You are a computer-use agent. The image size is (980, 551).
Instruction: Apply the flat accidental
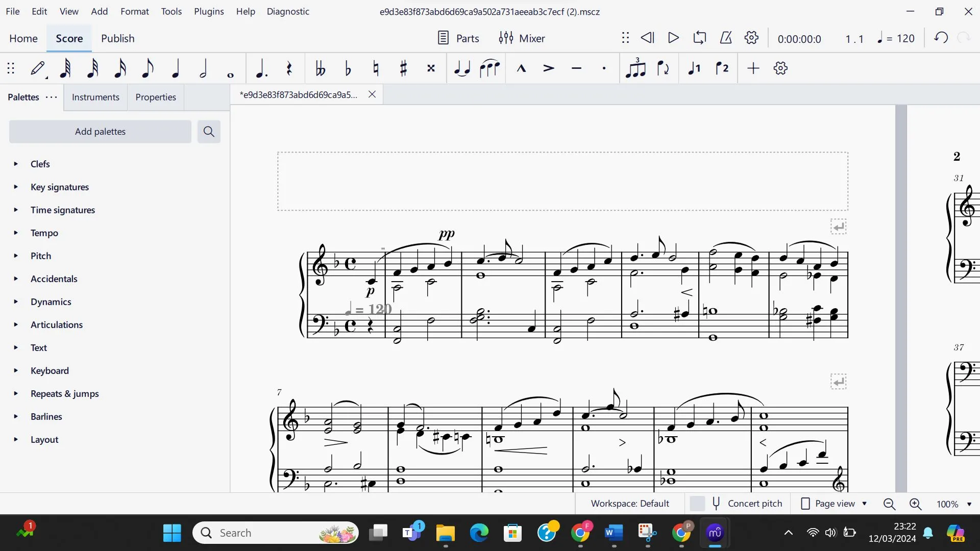(x=348, y=68)
